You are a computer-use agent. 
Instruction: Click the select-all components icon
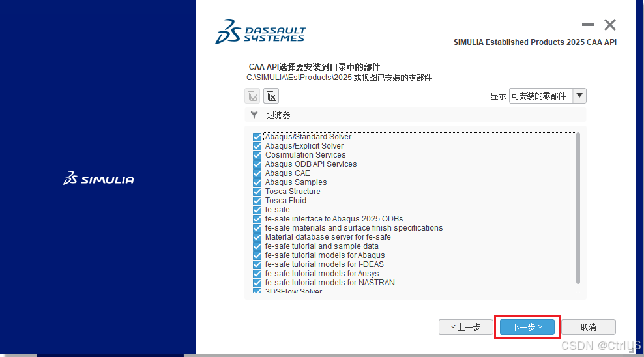pos(252,96)
